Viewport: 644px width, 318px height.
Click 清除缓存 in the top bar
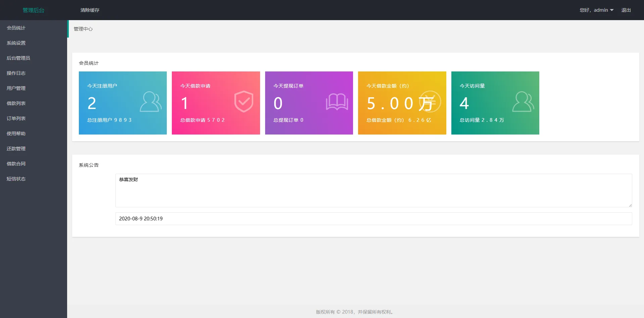pos(90,10)
